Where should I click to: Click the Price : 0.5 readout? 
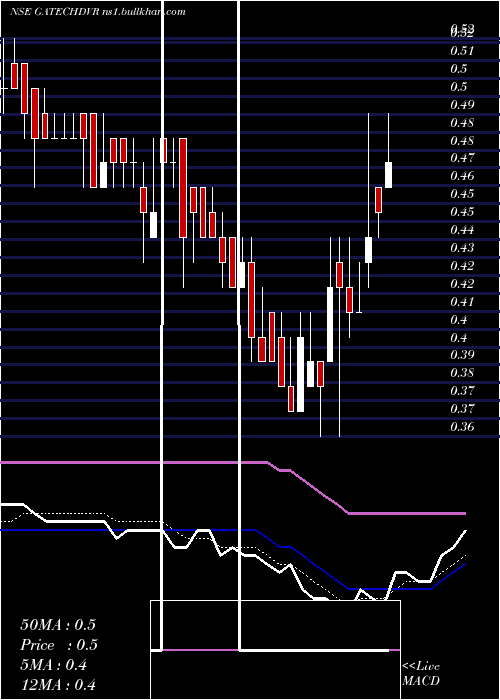tap(59, 645)
